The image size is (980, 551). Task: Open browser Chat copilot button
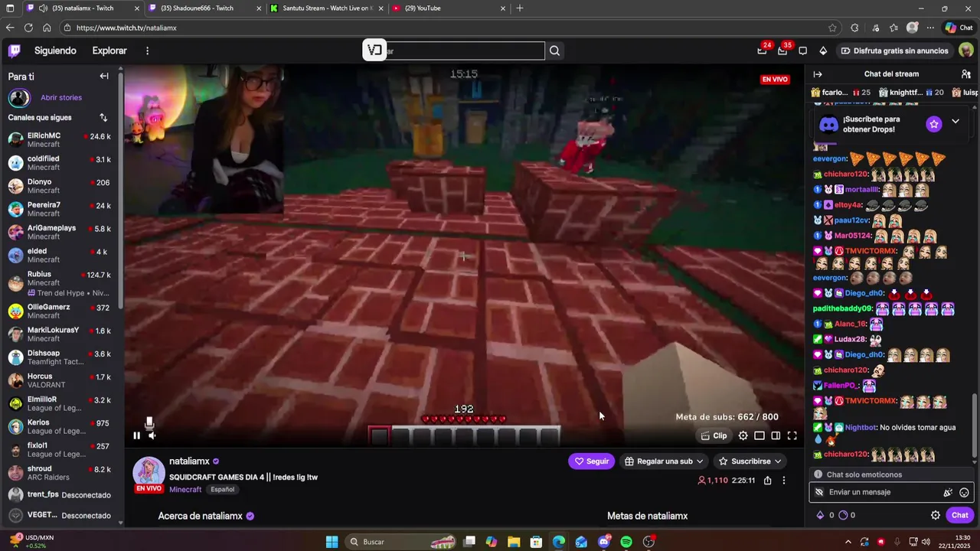click(x=959, y=28)
